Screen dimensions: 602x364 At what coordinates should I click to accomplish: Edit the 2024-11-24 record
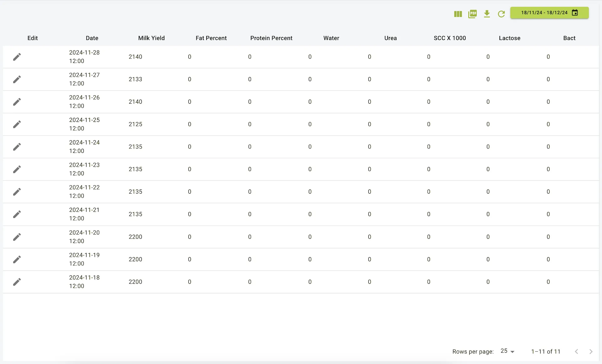point(17,147)
